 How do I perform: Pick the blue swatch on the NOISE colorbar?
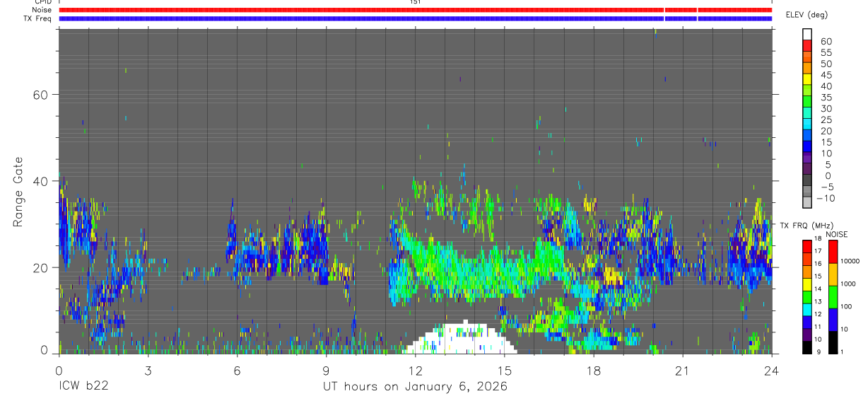coord(833,320)
